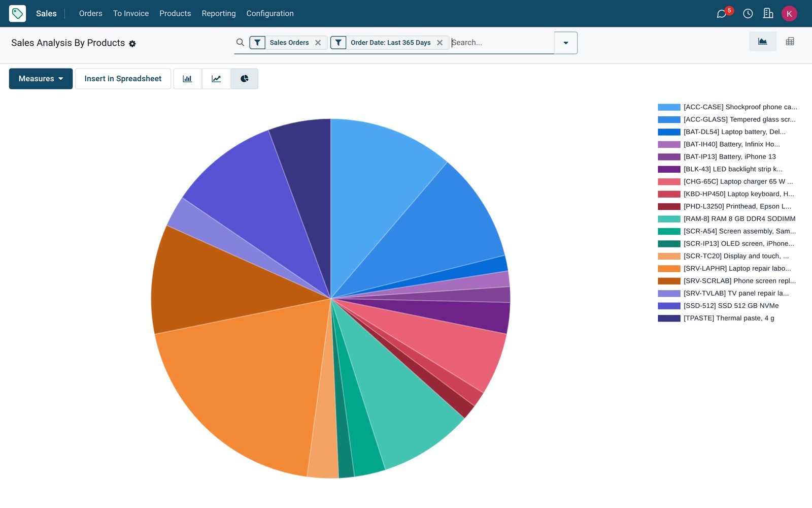Switch to graph view
The image size is (812, 508).
pyautogui.click(x=763, y=42)
